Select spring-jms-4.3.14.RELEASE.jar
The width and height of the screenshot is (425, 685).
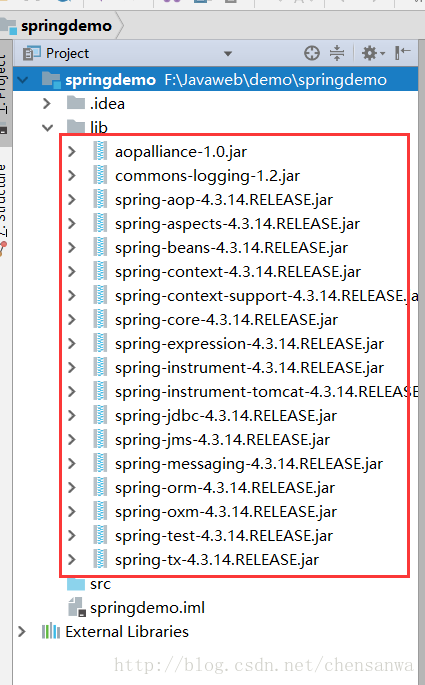point(222,440)
